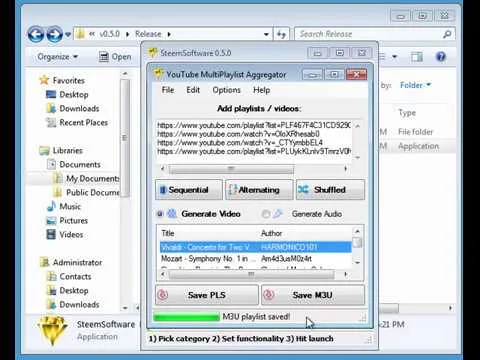Click the Author column header
The image size is (480, 360).
(271, 233)
